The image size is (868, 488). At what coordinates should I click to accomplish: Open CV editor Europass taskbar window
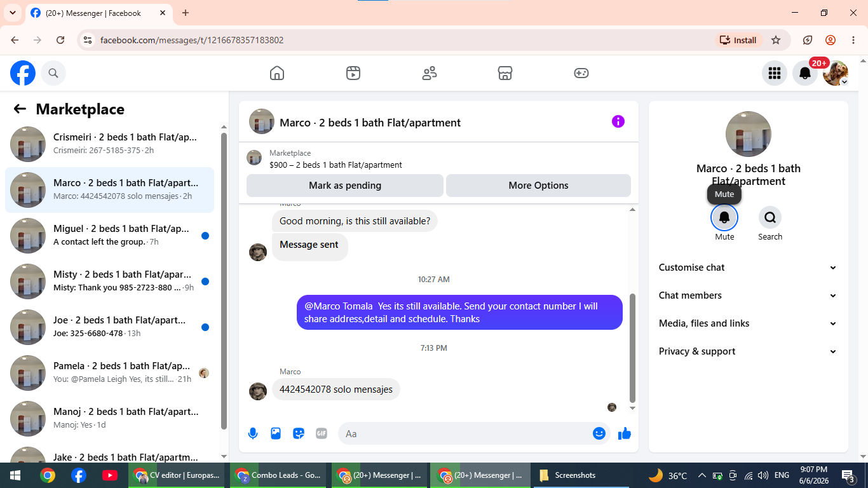coord(177,475)
